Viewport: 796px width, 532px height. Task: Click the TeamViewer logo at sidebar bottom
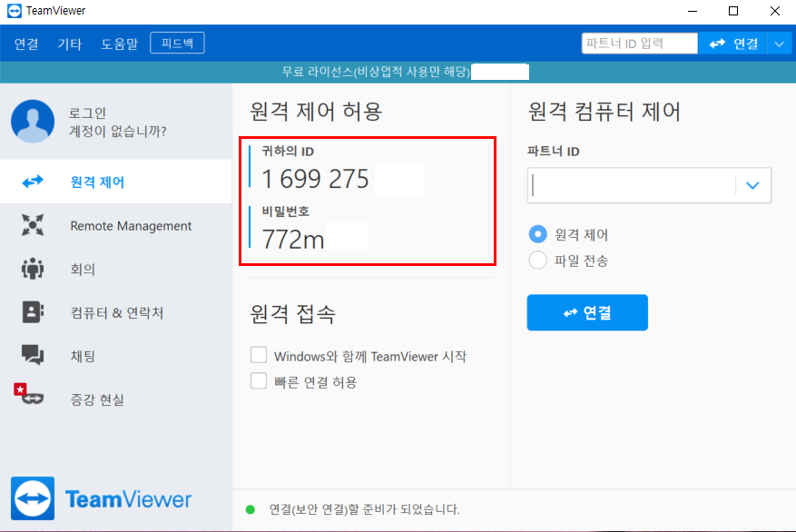click(101, 498)
